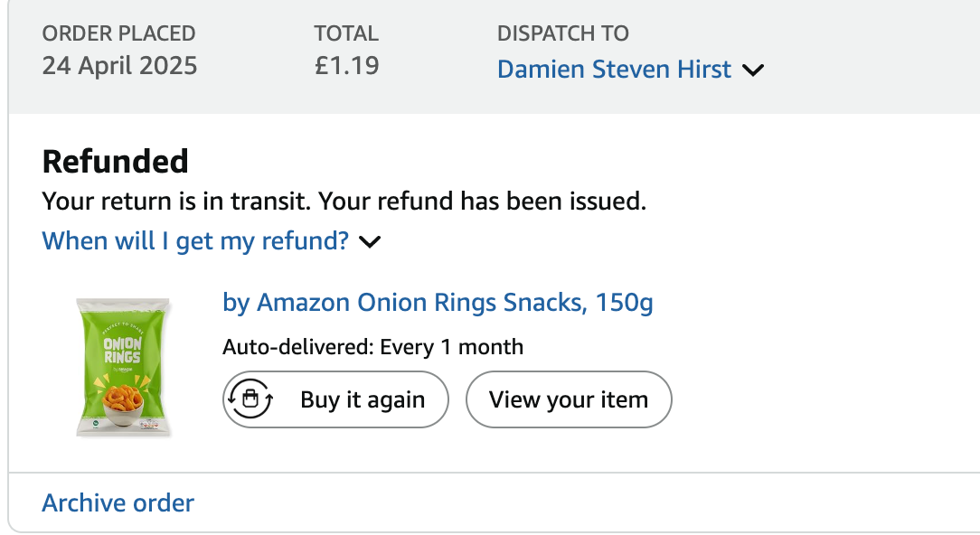Click the View your item button
The image size is (980, 535).
569,399
